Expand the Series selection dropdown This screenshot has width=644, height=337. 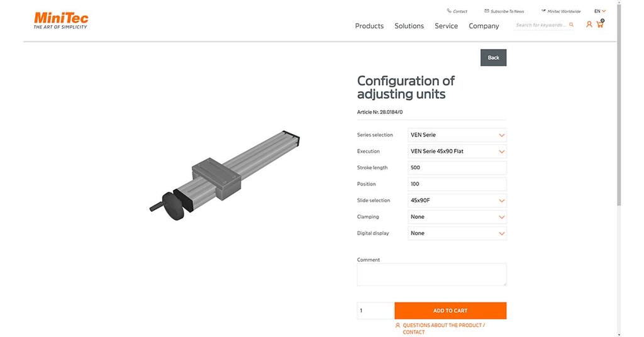(x=457, y=135)
